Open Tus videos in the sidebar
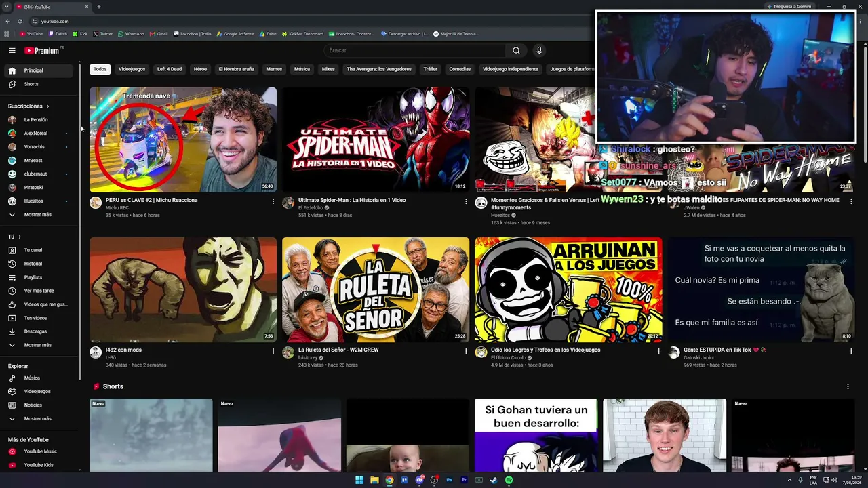The image size is (868, 488). click(x=39, y=318)
